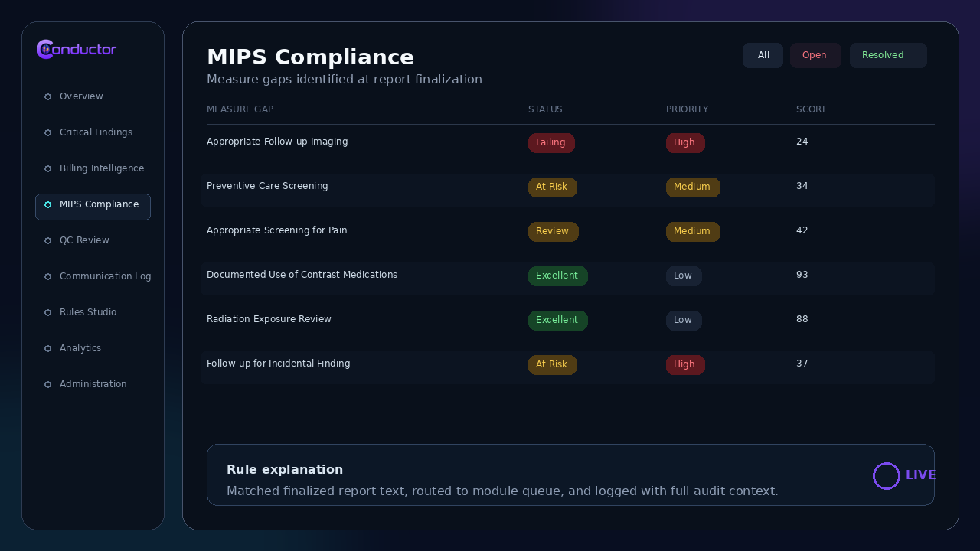Viewport: 980px width, 551px height.
Task: Click the PRIORITY column header
Action: pos(687,109)
